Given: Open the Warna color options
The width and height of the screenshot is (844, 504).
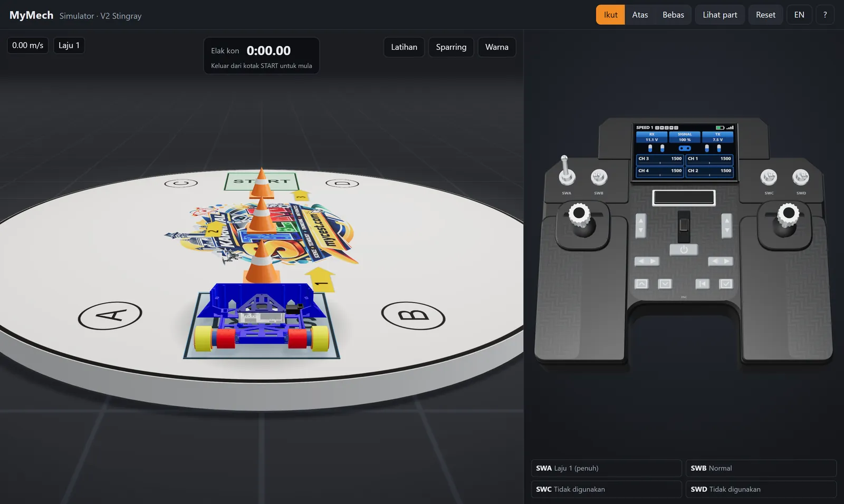Looking at the screenshot, I should [497, 47].
